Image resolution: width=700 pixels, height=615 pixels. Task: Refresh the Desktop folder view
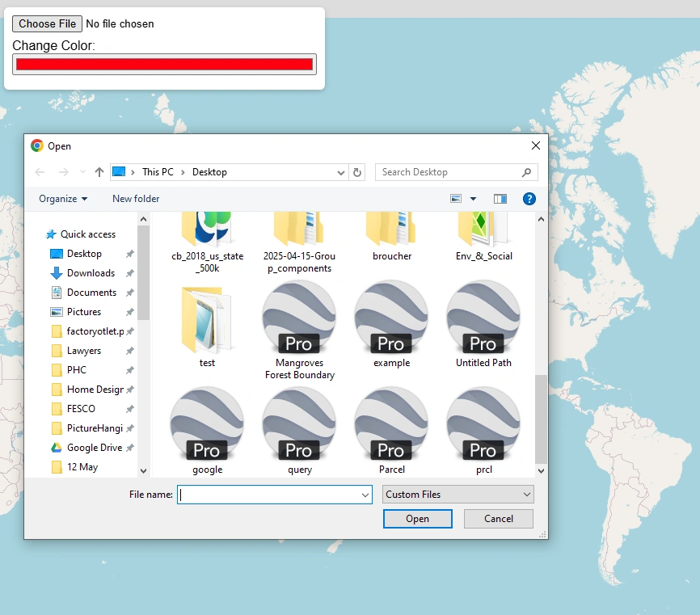(x=356, y=171)
